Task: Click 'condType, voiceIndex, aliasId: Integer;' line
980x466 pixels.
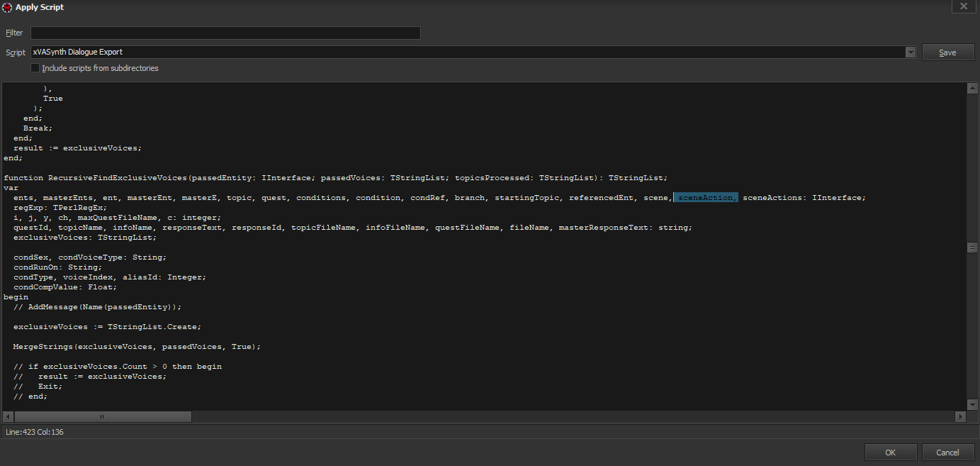Action: (110, 277)
